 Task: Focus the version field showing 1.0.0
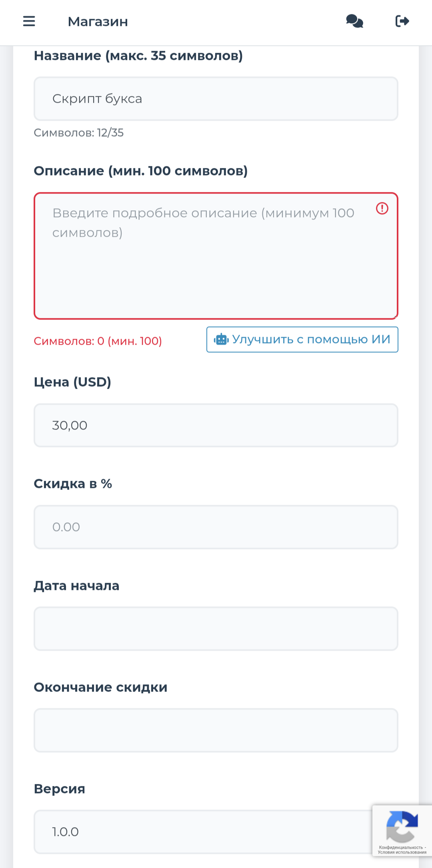point(200,832)
